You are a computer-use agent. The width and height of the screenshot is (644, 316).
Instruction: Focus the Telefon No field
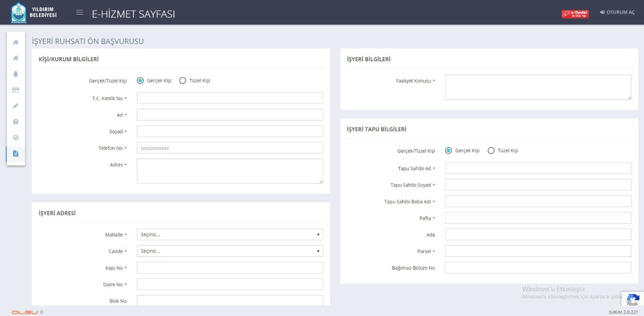[x=230, y=148]
